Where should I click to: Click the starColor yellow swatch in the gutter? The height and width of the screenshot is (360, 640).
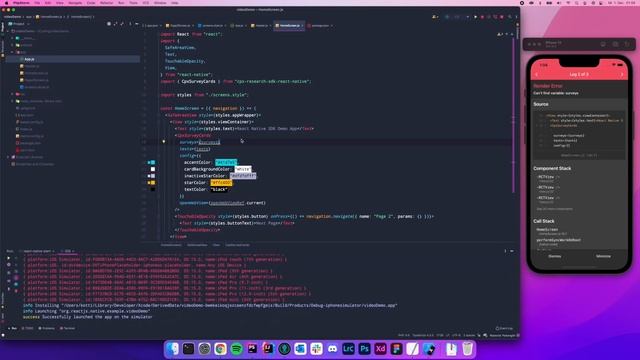click(x=153, y=182)
